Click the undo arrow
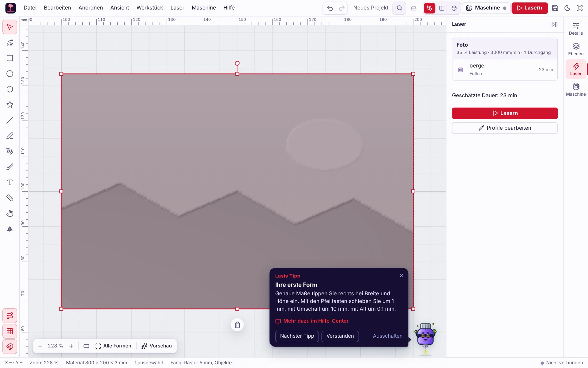 click(x=330, y=8)
